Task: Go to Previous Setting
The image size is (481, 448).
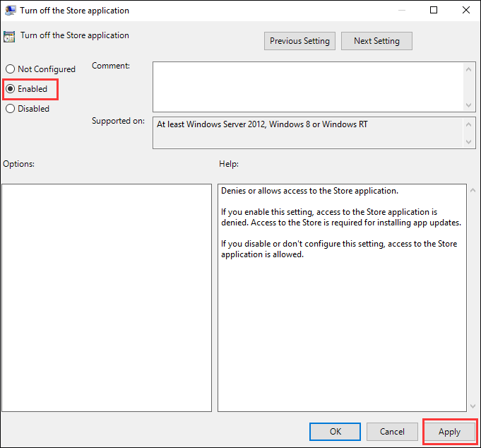Action: coord(299,41)
